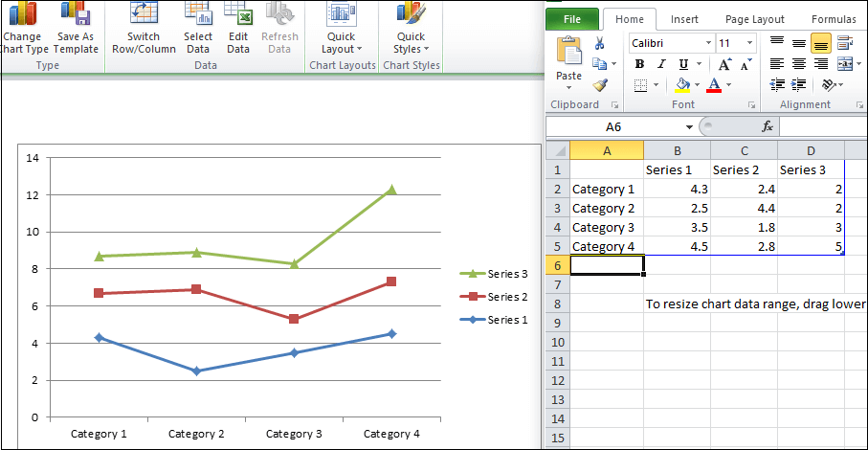Click Merge & Center icon
The image size is (868, 450).
845,63
